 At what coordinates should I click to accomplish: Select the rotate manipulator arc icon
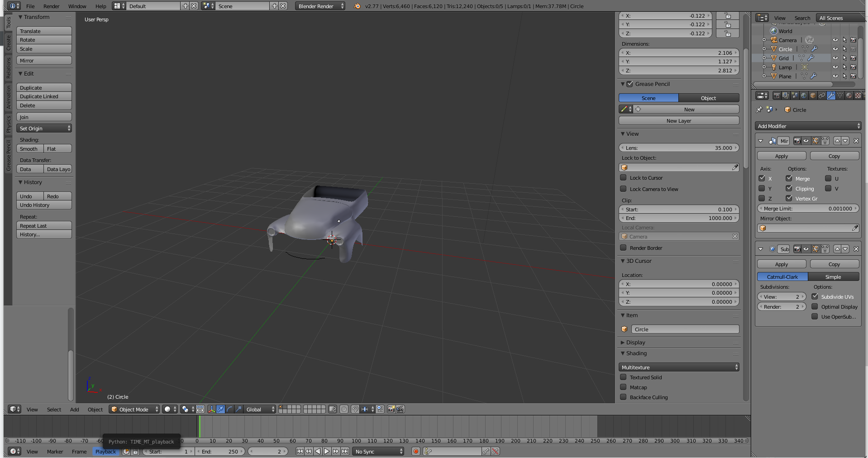coord(229,410)
